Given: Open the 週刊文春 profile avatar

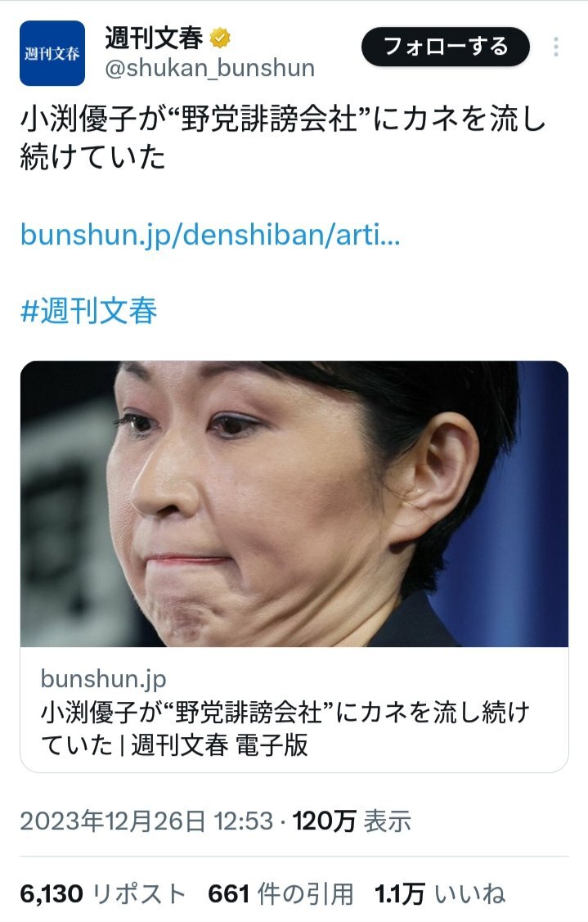Looking at the screenshot, I should pyautogui.click(x=52, y=53).
